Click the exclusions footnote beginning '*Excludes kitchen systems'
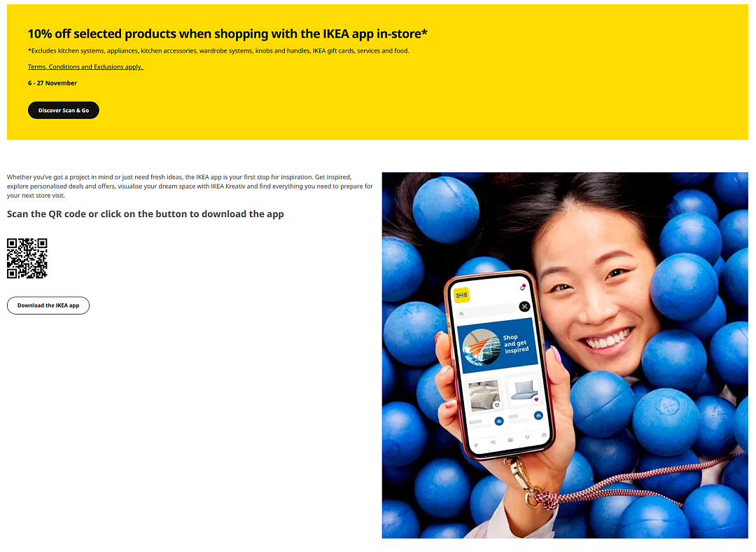 tap(218, 50)
